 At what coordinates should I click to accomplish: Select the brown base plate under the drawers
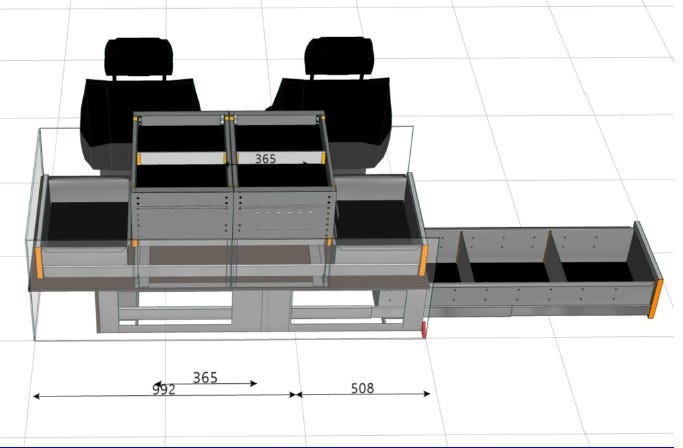click(229, 285)
